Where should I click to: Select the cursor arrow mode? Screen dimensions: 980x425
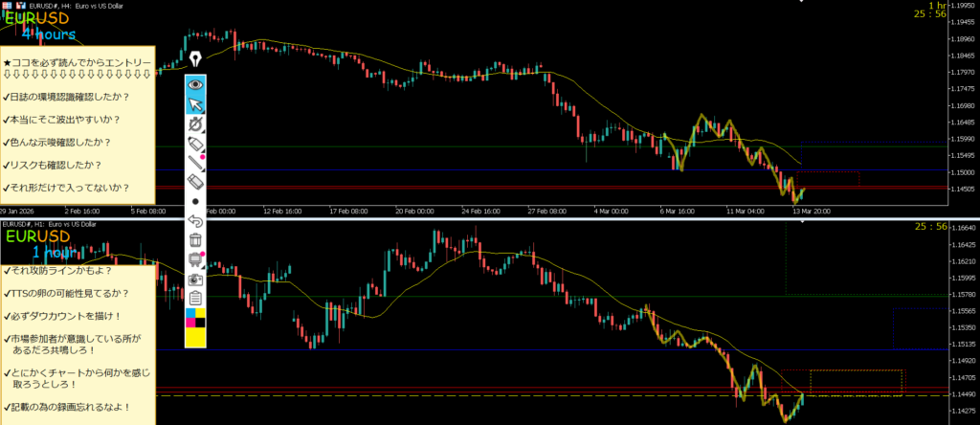pos(196,104)
